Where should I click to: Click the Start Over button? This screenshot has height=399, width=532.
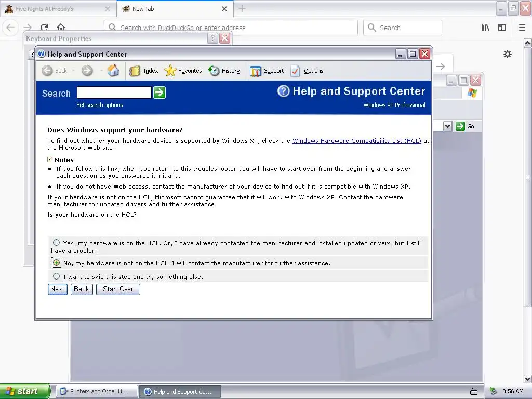click(x=118, y=289)
